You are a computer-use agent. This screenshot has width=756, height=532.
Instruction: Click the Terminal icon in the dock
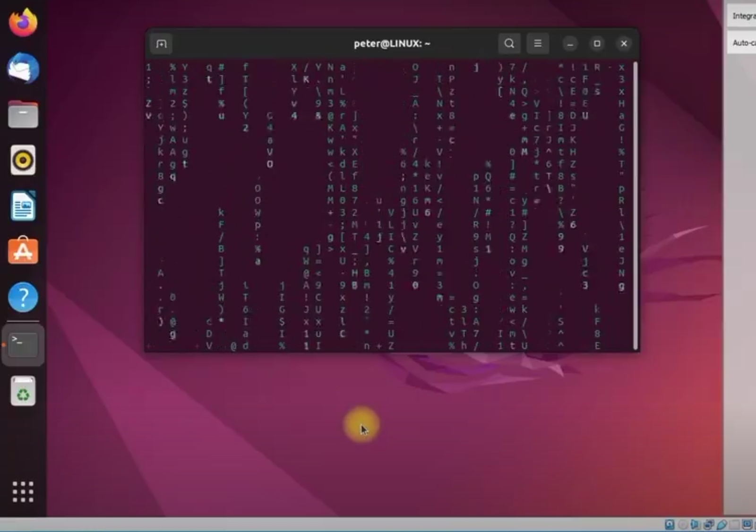(x=23, y=344)
